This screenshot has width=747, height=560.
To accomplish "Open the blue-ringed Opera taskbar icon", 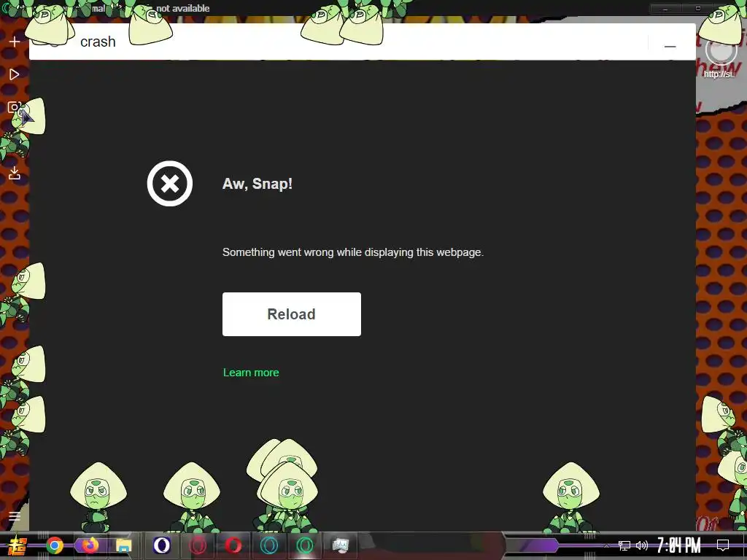I will pyautogui.click(x=269, y=545).
